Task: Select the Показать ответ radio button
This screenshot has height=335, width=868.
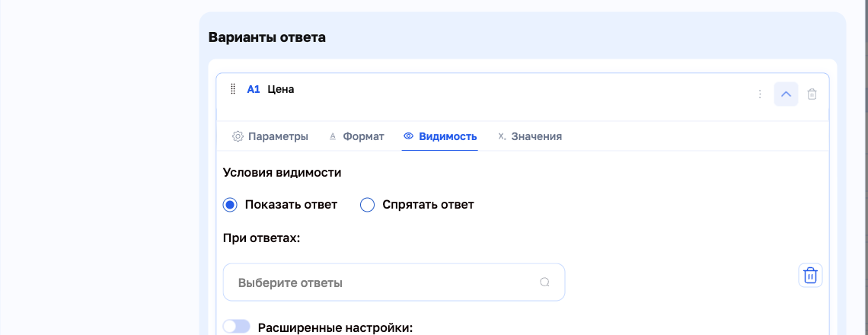Action: click(230, 205)
